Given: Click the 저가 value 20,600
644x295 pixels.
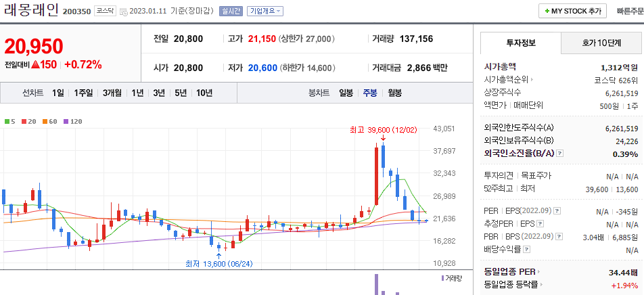Looking at the screenshot, I should click(262, 68).
